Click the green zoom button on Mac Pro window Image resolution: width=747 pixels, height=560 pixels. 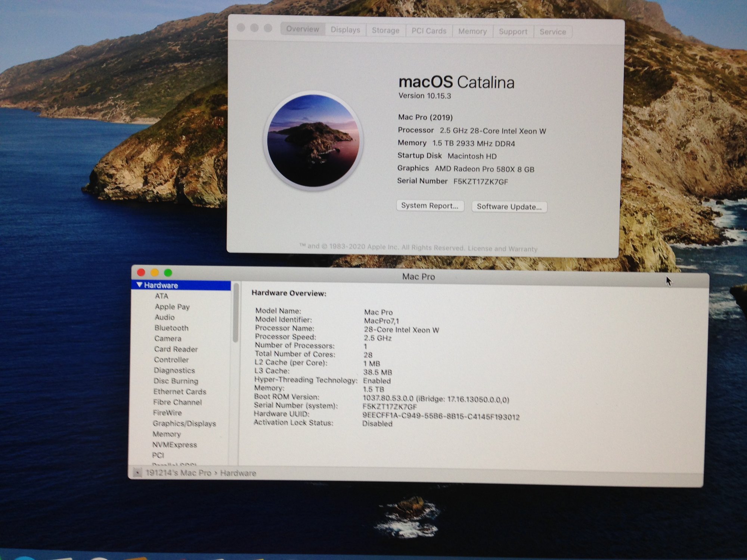(168, 273)
